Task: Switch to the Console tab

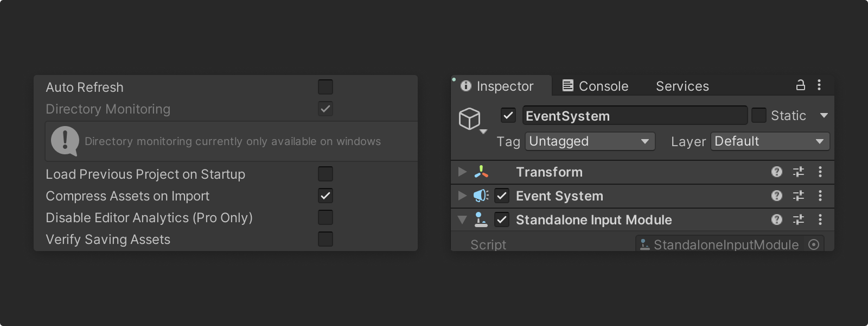Action: (x=595, y=86)
